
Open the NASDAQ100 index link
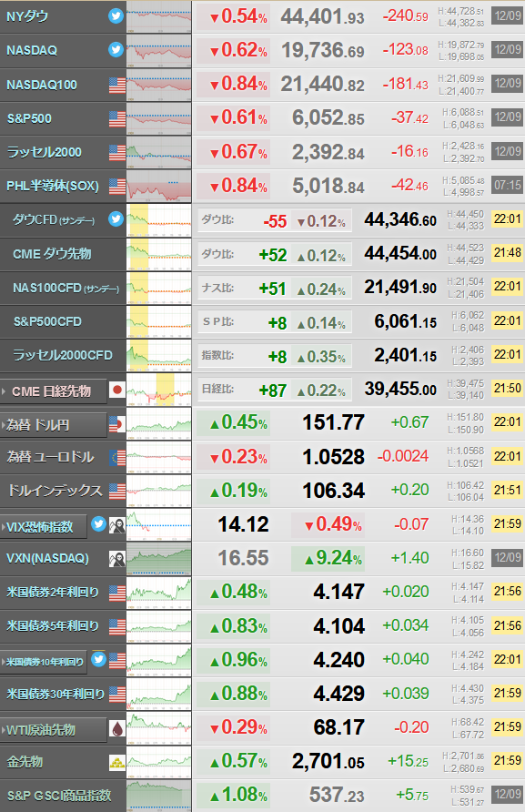coord(42,85)
